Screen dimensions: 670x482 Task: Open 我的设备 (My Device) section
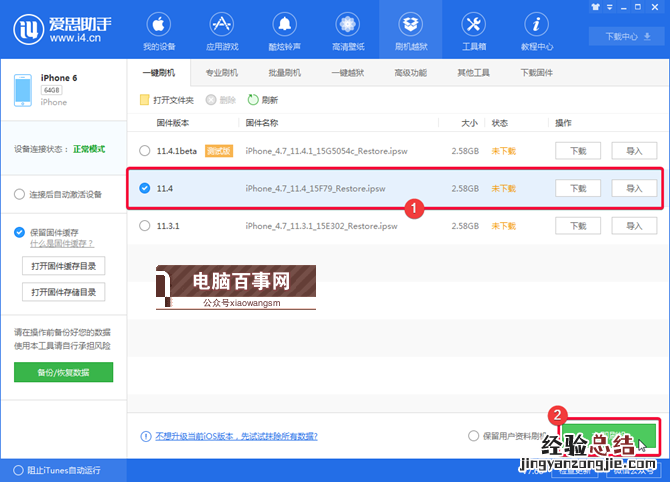tap(159, 31)
